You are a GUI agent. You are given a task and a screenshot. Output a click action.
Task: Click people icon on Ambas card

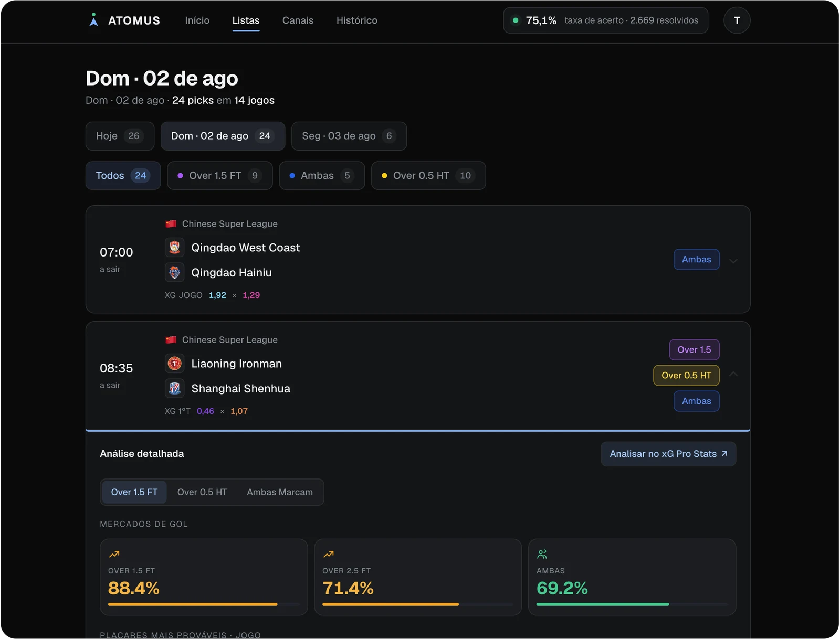[542, 554]
